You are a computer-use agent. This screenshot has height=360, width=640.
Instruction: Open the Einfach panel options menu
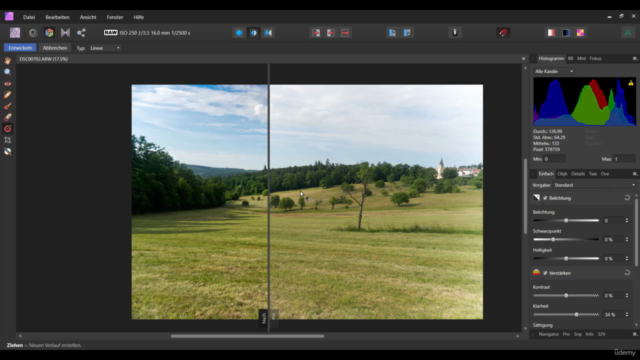point(635,174)
